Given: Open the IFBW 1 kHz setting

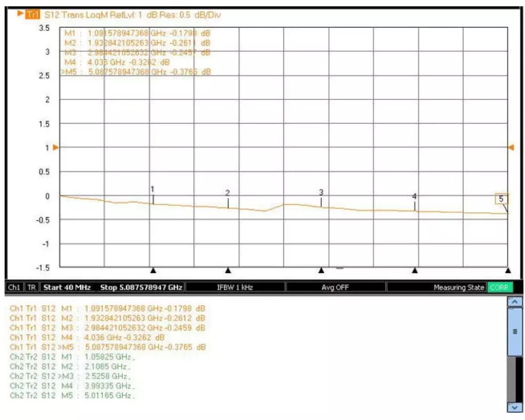Looking at the screenshot, I should (235, 288).
